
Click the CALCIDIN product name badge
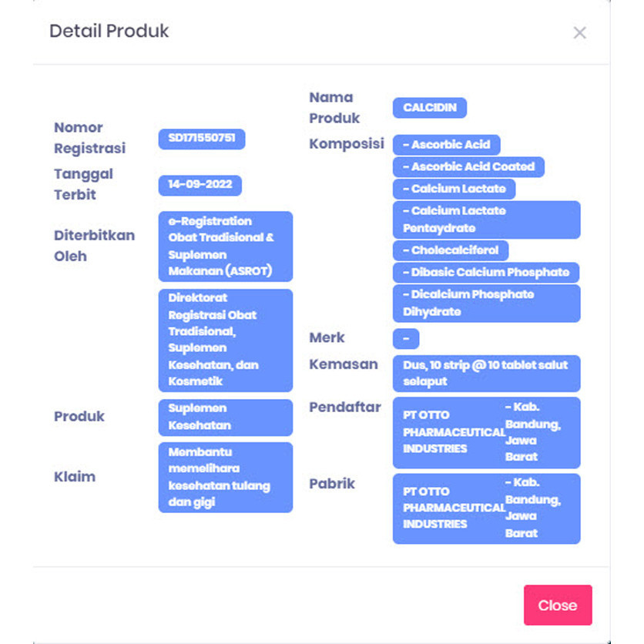coord(429,108)
